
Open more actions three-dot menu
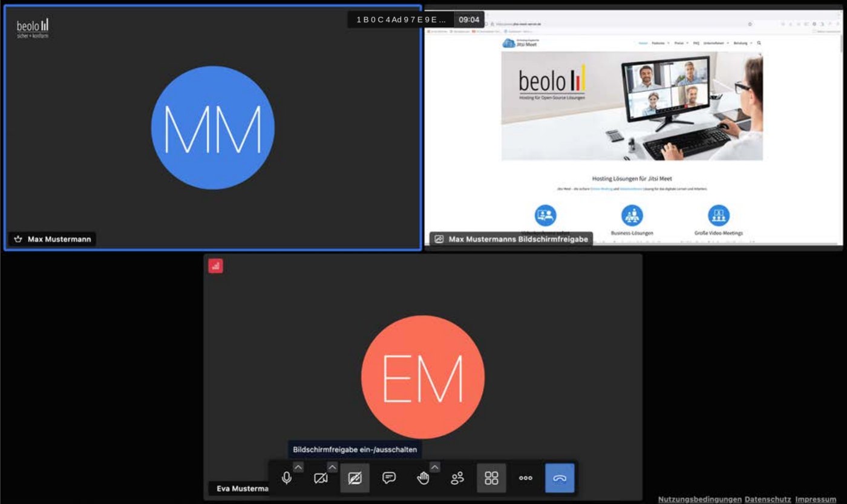526,478
